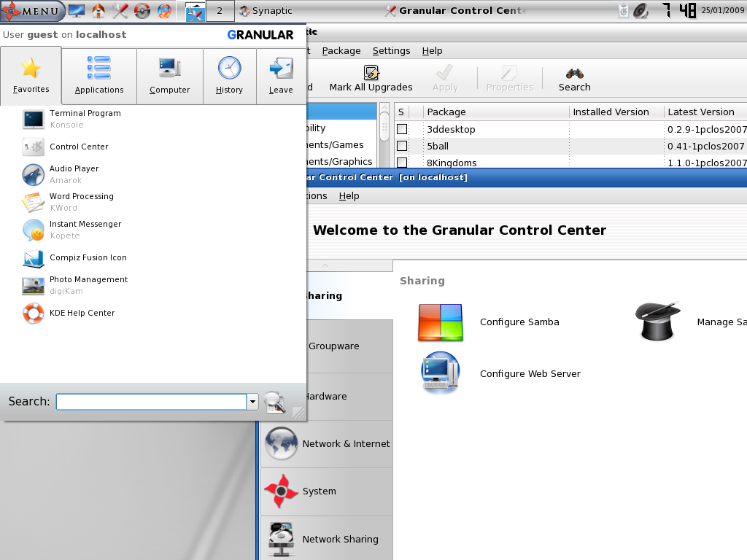Open the volume speaker tray icon
The height and width of the screenshot is (560, 747).
click(640, 10)
